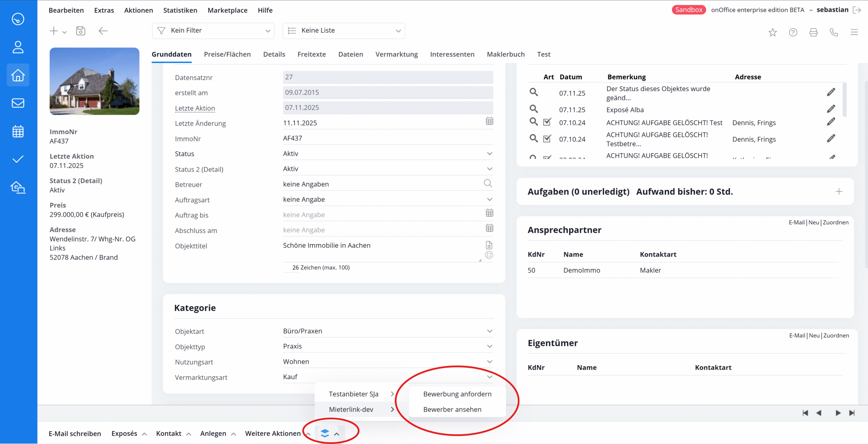Click the activities list scrollbar
The image size is (868, 444).
tap(844, 100)
